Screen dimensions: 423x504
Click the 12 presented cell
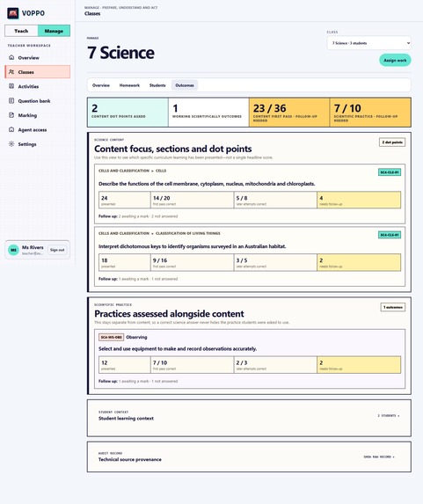point(124,365)
